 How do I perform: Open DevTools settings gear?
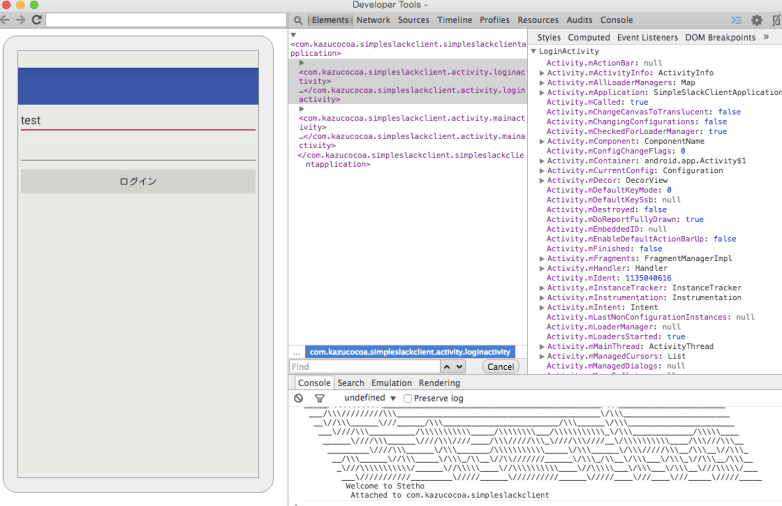757,20
